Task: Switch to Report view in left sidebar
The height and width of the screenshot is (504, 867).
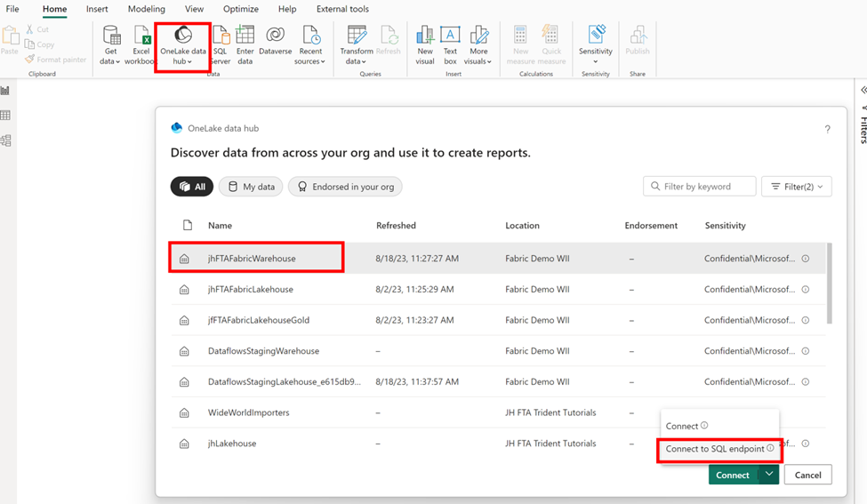Action: (5, 91)
